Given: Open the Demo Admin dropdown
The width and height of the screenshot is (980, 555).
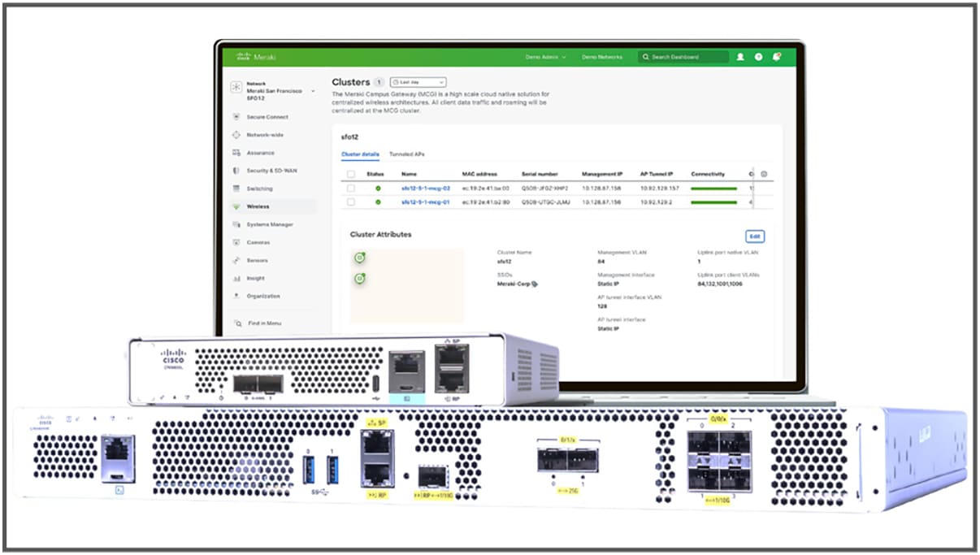Looking at the screenshot, I should pos(545,58).
